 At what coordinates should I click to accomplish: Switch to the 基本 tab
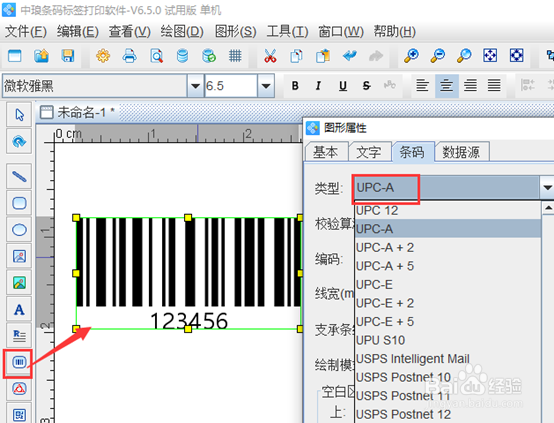[x=326, y=152]
